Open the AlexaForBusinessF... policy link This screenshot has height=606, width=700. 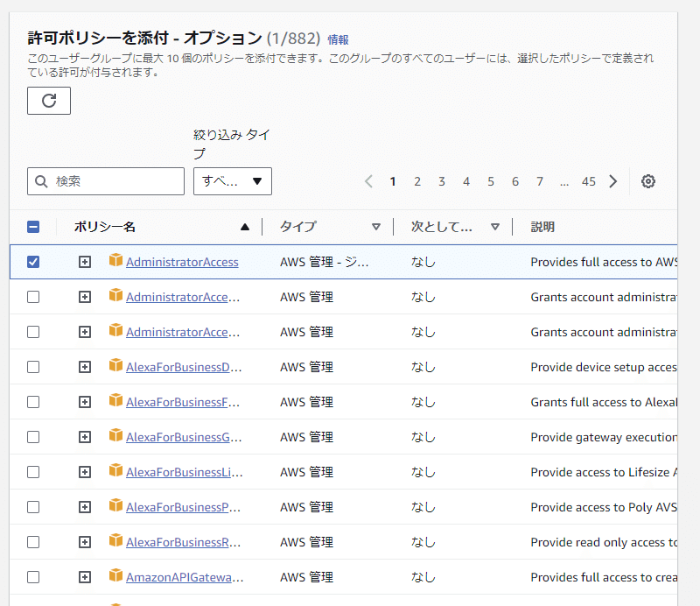[x=183, y=402]
